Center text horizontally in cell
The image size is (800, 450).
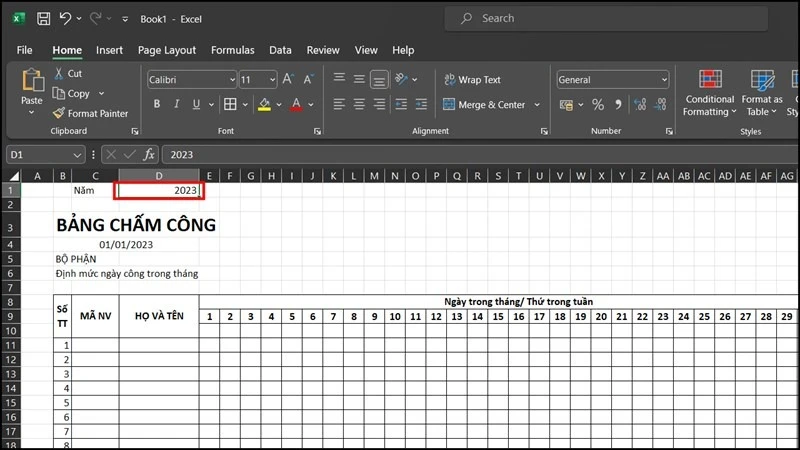pyautogui.click(x=359, y=105)
